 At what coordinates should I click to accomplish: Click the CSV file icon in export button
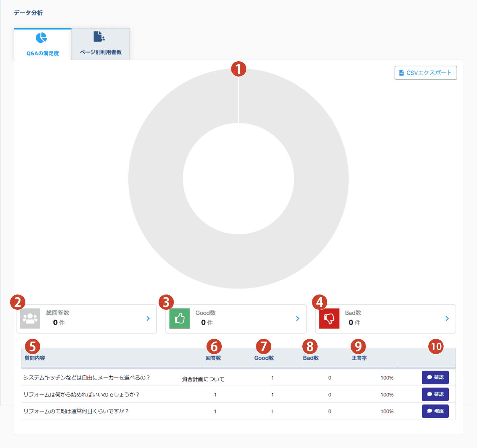tap(401, 73)
